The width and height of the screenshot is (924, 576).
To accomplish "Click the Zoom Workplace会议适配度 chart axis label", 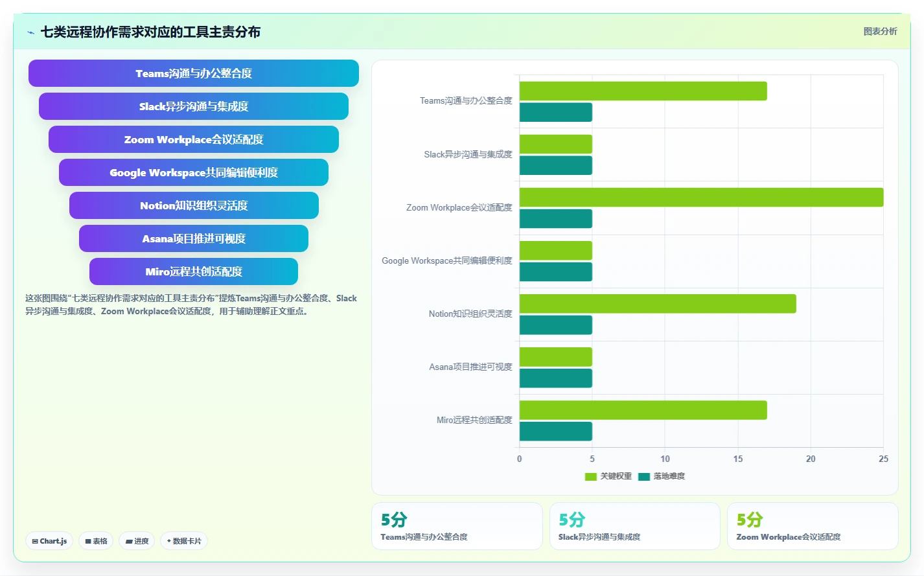I will pos(459,207).
